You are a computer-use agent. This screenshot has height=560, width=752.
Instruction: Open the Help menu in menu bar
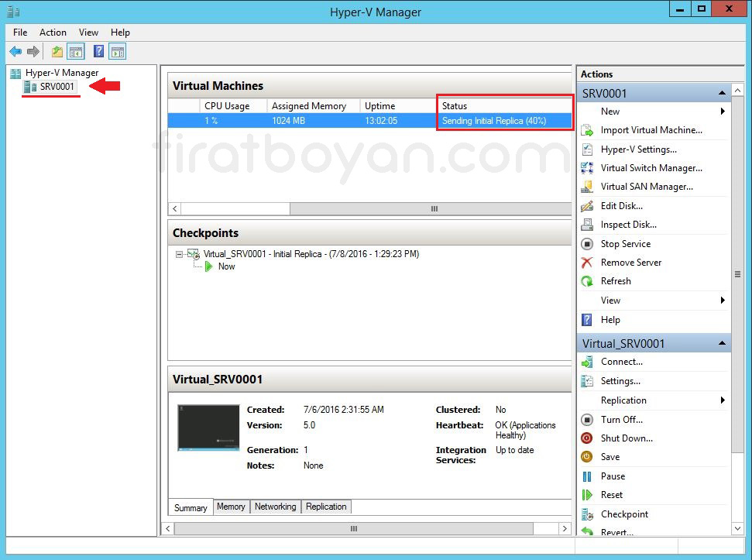pos(120,32)
